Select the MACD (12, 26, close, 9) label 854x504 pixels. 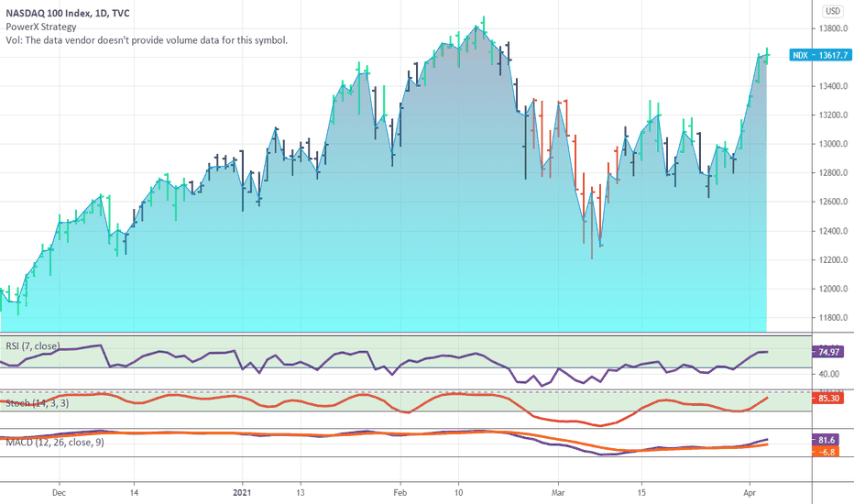(x=54, y=443)
